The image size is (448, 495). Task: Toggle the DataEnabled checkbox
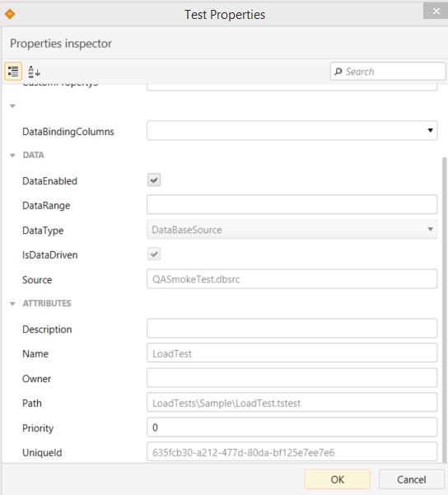[154, 180]
